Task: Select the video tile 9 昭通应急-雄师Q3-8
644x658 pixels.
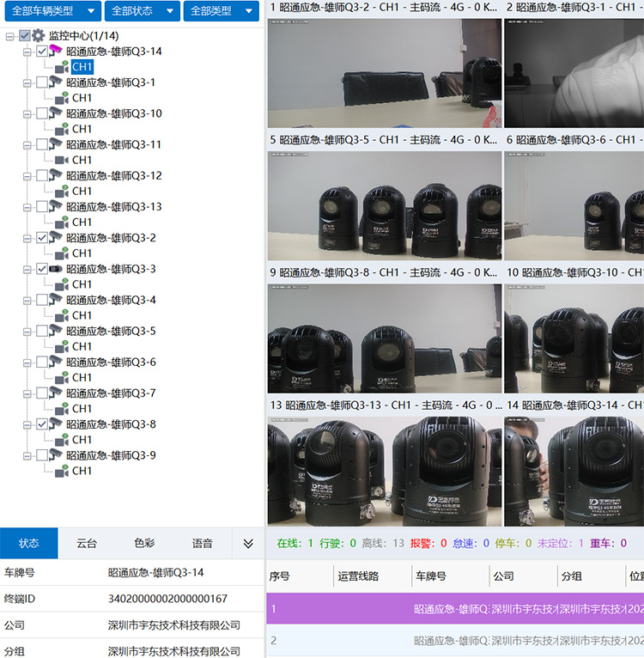Action: (x=384, y=335)
